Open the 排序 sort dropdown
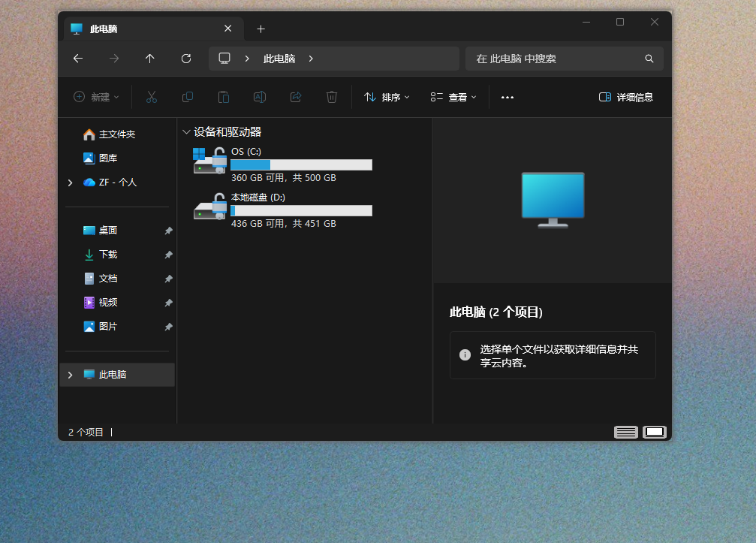This screenshot has width=756, height=543. [386, 97]
